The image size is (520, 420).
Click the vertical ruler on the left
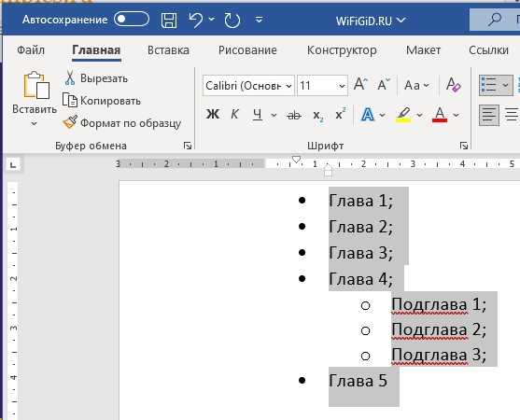pyautogui.click(x=13, y=300)
